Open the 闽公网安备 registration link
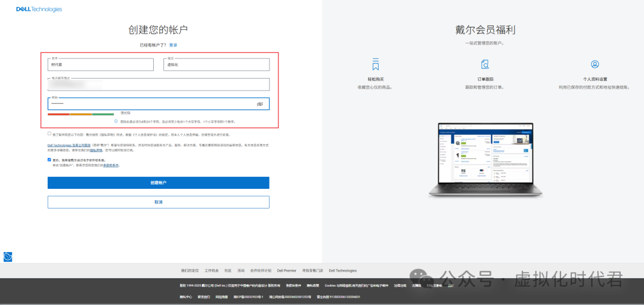Image resolution: width=644 pixels, height=305 pixels. tap(290, 297)
